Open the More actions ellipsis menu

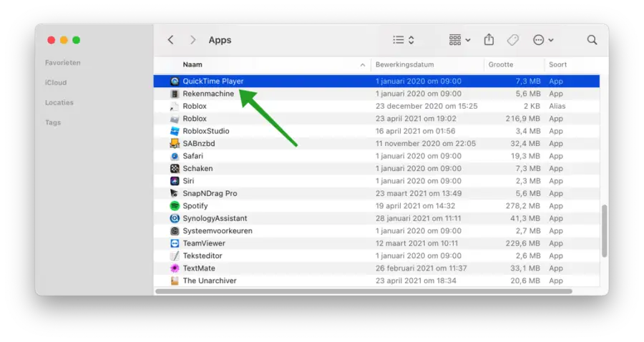543,40
